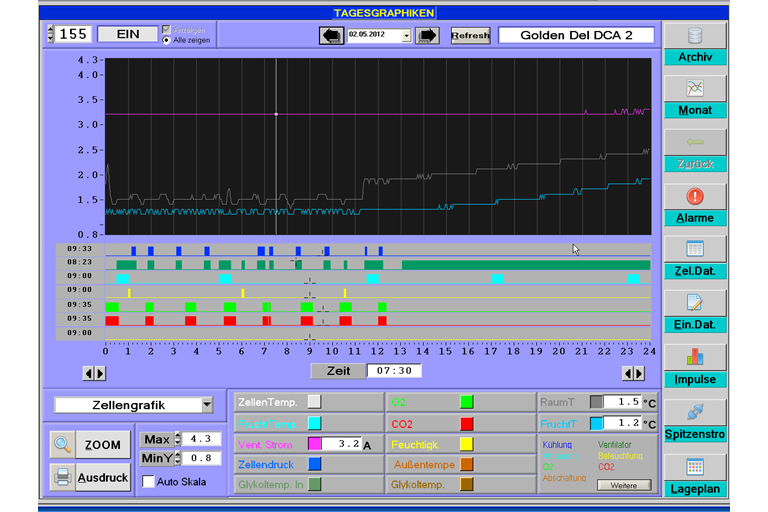Click the Refresh button
This screenshot has width=768, height=512.
point(470,35)
